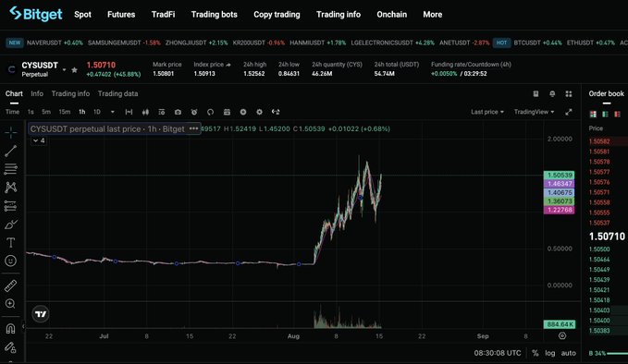Favorite CYSUSDT with the star icon
The image size is (628, 364).
[x=75, y=70]
